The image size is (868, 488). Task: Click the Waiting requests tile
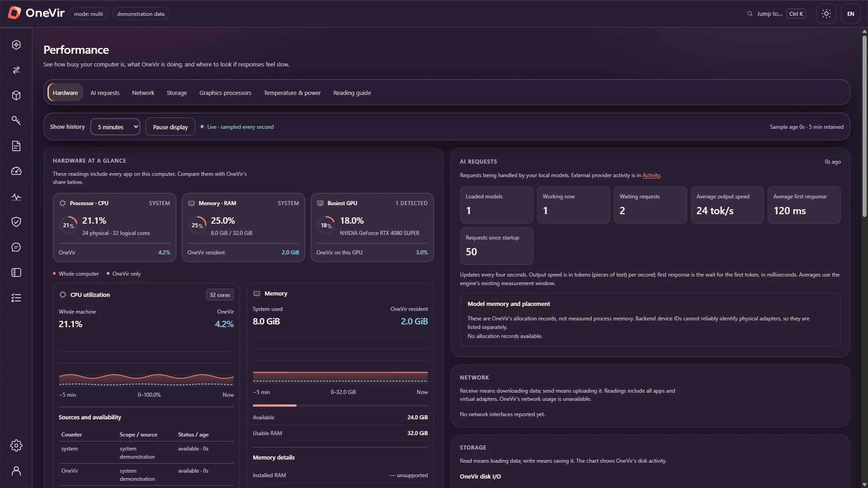pos(650,205)
